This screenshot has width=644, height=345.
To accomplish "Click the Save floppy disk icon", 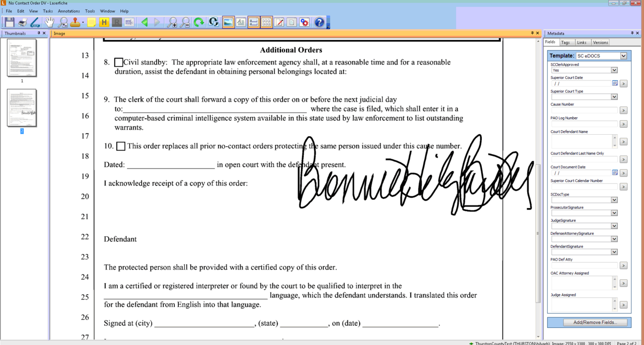I will [x=10, y=22].
